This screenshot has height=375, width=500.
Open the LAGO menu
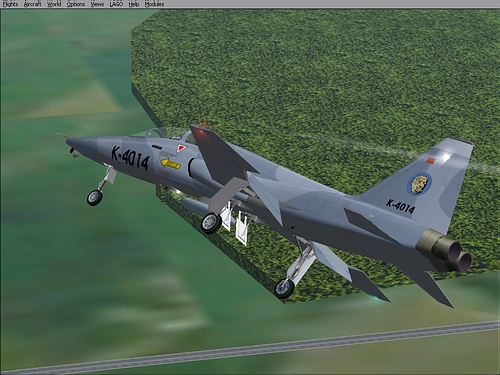[116, 4]
